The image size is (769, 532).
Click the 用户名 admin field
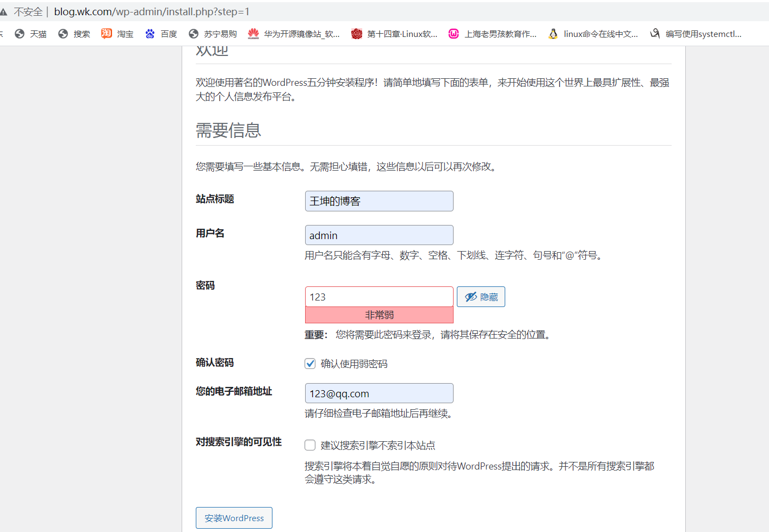(379, 235)
